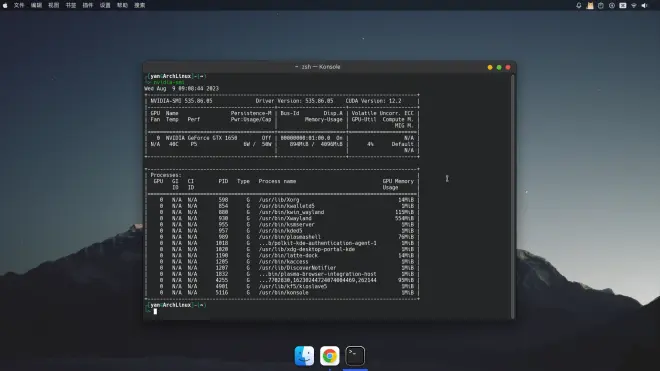Open the 视图 (View) menu
Image resolution: width=660 pixels, height=371 pixels.
[53, 5]
